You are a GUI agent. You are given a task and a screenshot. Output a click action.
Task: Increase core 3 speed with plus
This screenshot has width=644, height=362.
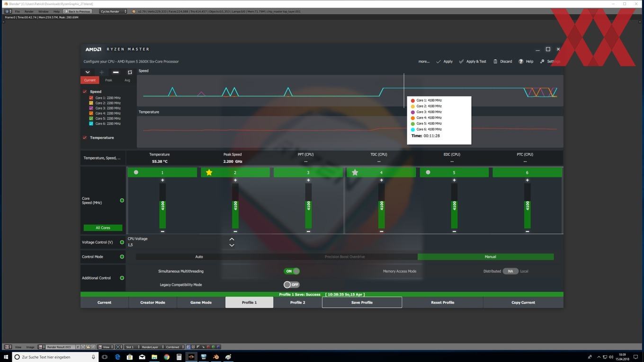coord(308,180)
